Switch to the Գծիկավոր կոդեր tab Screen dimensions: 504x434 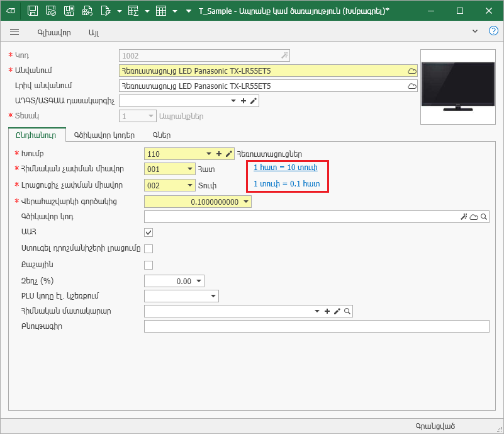pos(104,135)
